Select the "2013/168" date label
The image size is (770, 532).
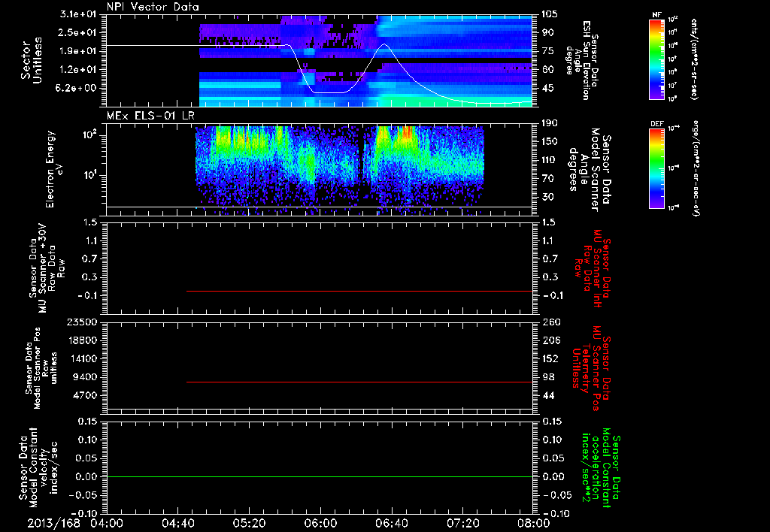click(x=53, y=523)
